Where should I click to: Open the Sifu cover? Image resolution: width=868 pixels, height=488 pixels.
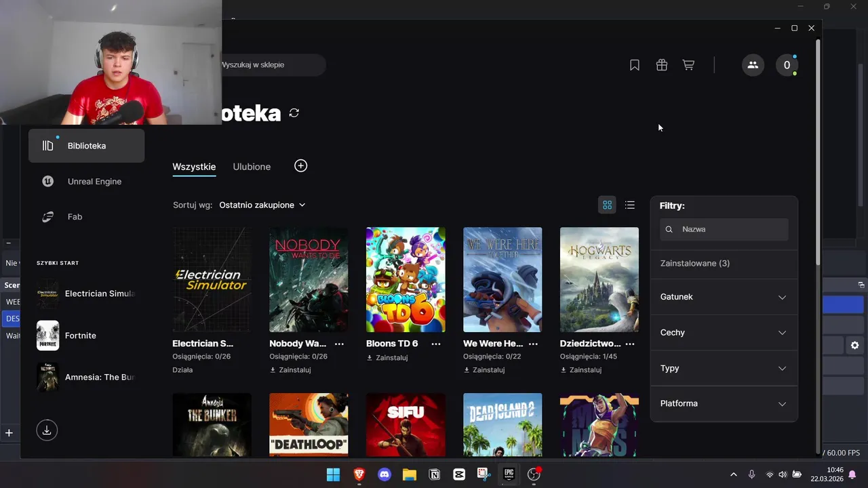(x=406, y=425)
